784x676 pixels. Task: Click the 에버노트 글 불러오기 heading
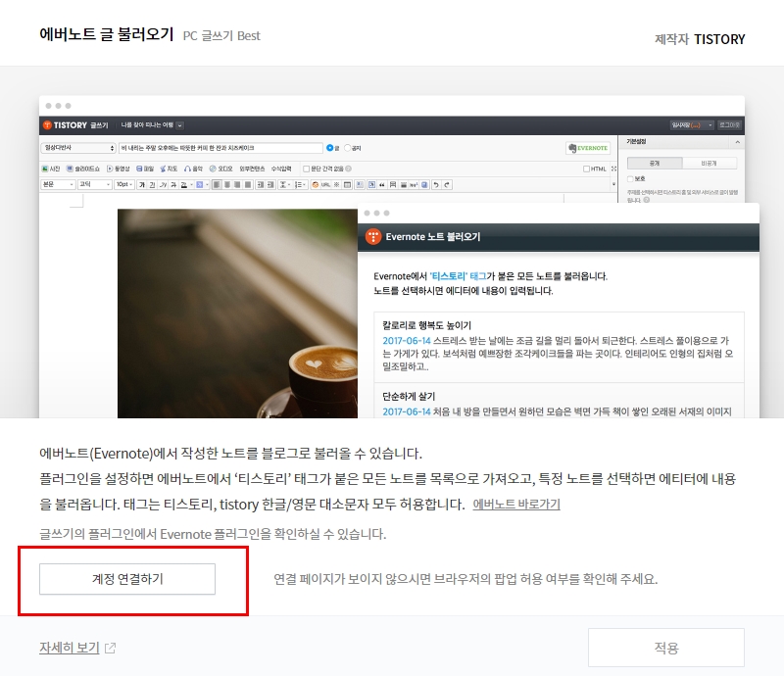coord(107,34)
